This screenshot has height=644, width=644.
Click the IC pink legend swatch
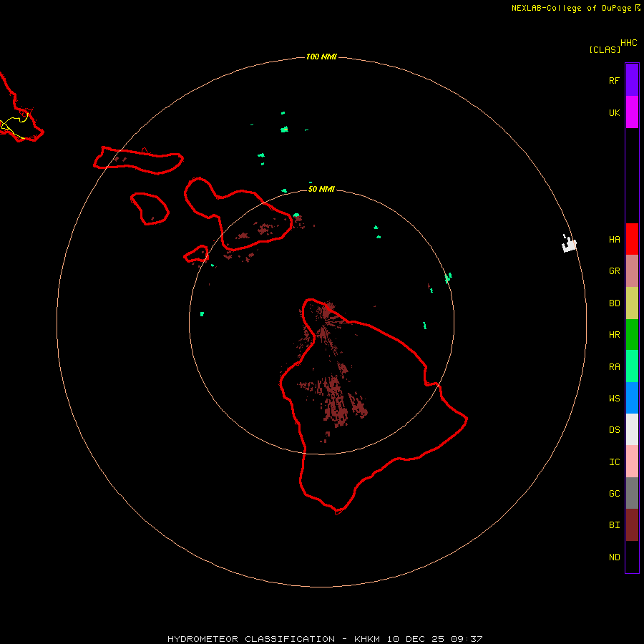pyautogui.click(x=632, y=462)
